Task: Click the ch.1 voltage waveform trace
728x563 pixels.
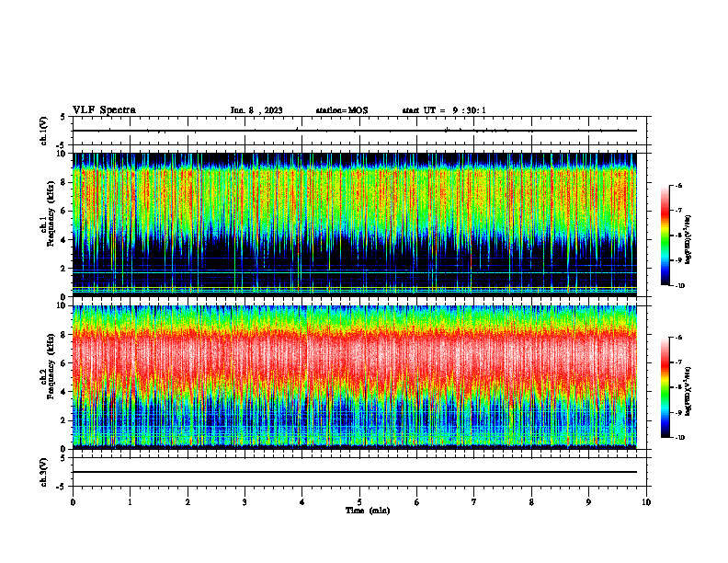Action: (354, 131)
